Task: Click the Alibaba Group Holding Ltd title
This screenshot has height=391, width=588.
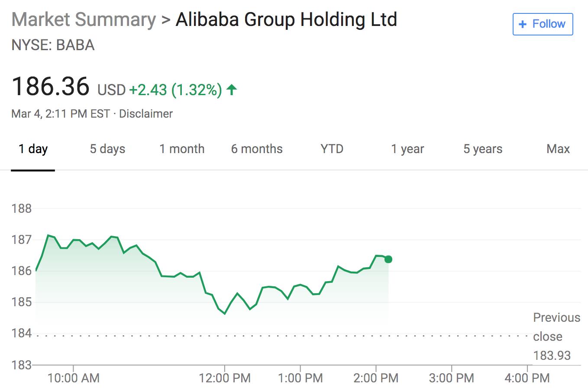Action: coord(286,20)
